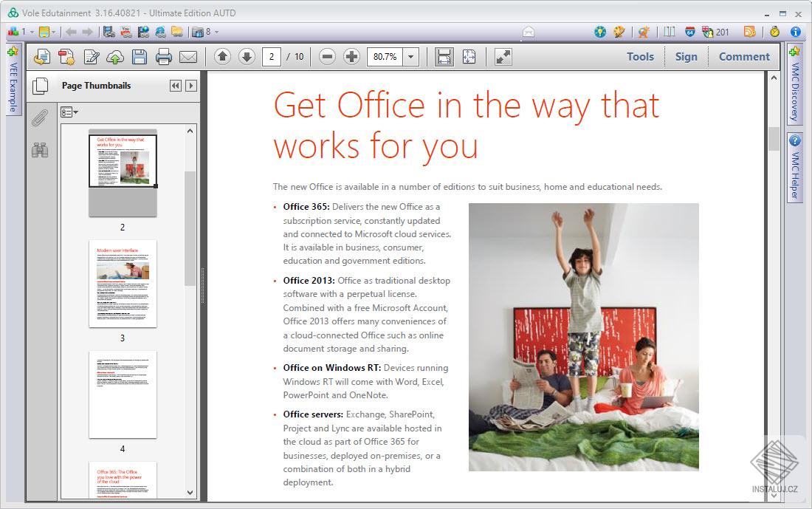Image resolution: width=812 pixels, height=509 pixels.
Task: Open the VEE Example side tab
Action: [13, 80]
